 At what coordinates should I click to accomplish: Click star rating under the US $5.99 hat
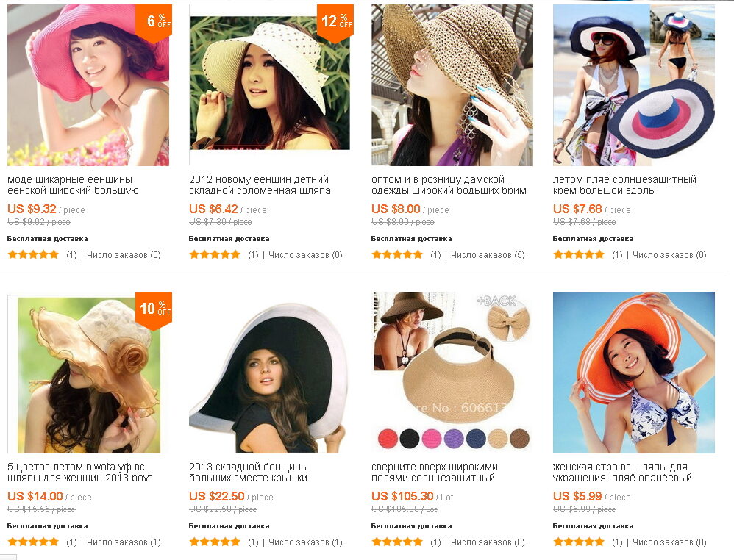pyautogui.click(x=579, y=542)
